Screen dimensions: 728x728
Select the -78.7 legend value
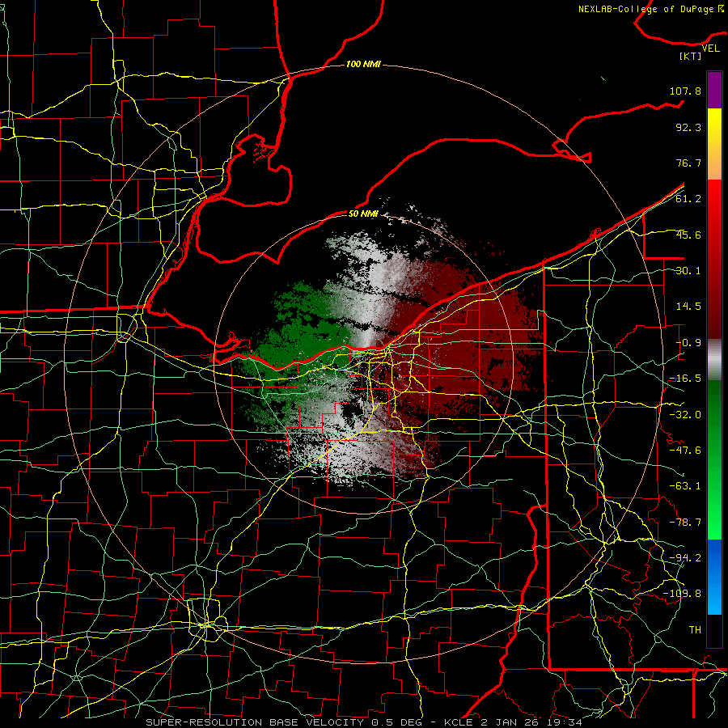685,523
